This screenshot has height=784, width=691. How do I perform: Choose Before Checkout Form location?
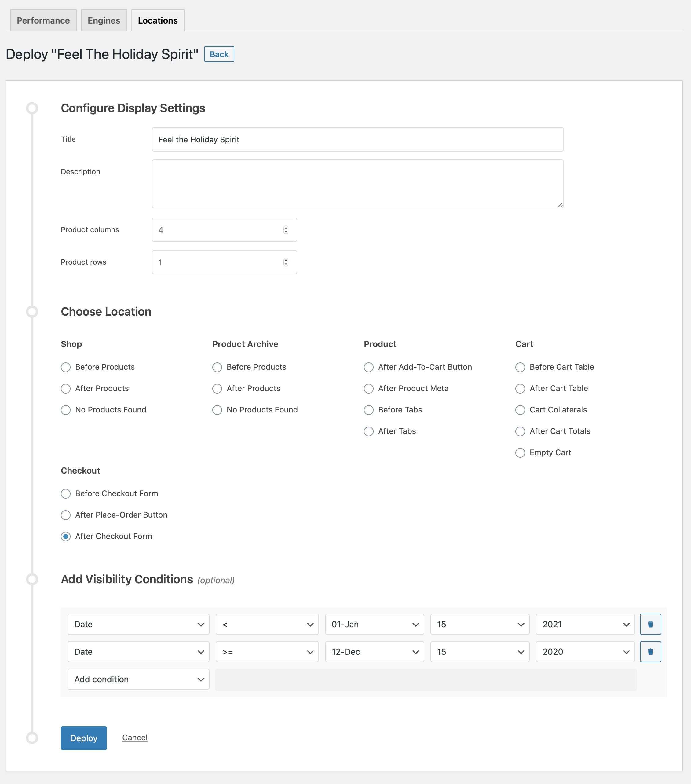66,494
